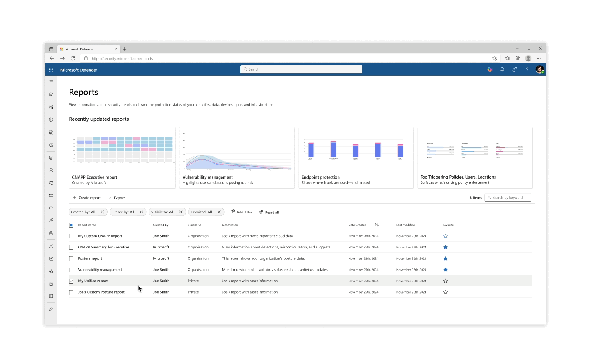Expand the hamburger navigation menu
The width and height of the screenshot is (591, 364).
(51, 82)
